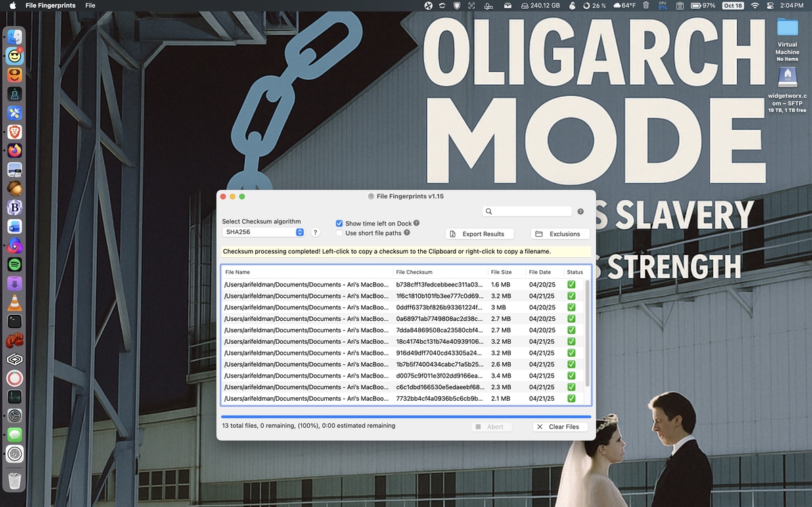Open VLC media player from the Dock

pos(14,303)
